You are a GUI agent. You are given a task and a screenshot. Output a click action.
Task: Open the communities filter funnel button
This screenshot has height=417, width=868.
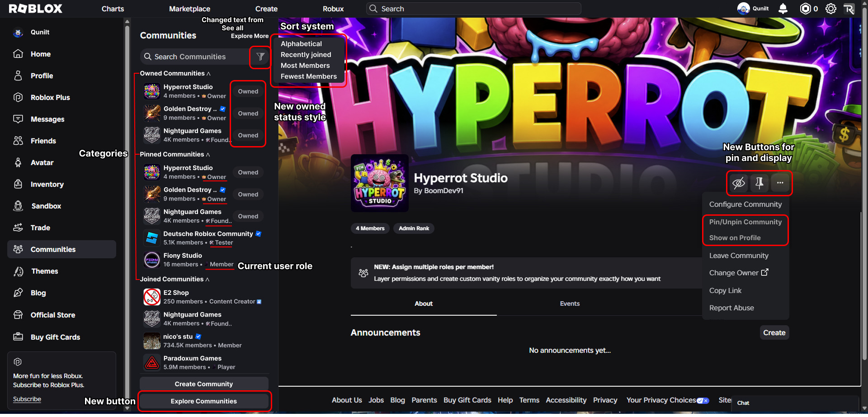pos(260,57)
